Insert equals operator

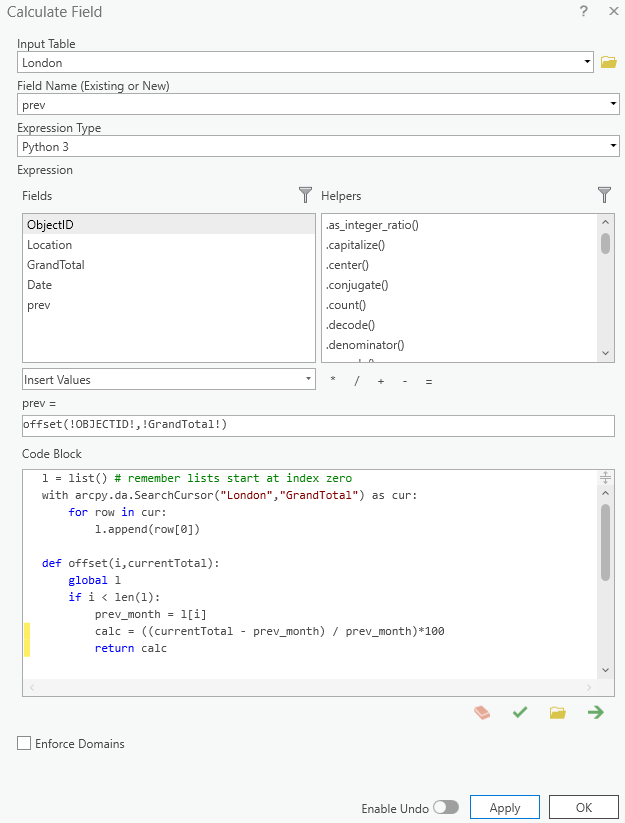(x=429, y=382)
